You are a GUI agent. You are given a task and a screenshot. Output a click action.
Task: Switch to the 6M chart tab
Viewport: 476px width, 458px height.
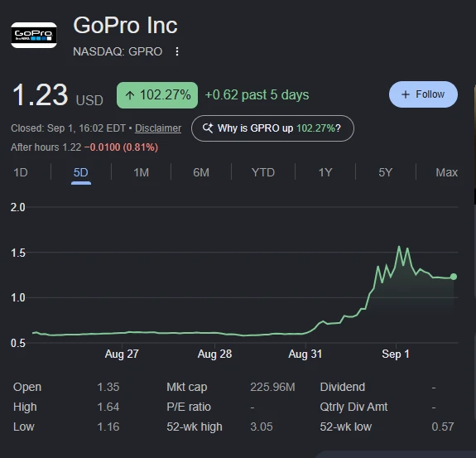pyautogui.click(x=201, y=172)
